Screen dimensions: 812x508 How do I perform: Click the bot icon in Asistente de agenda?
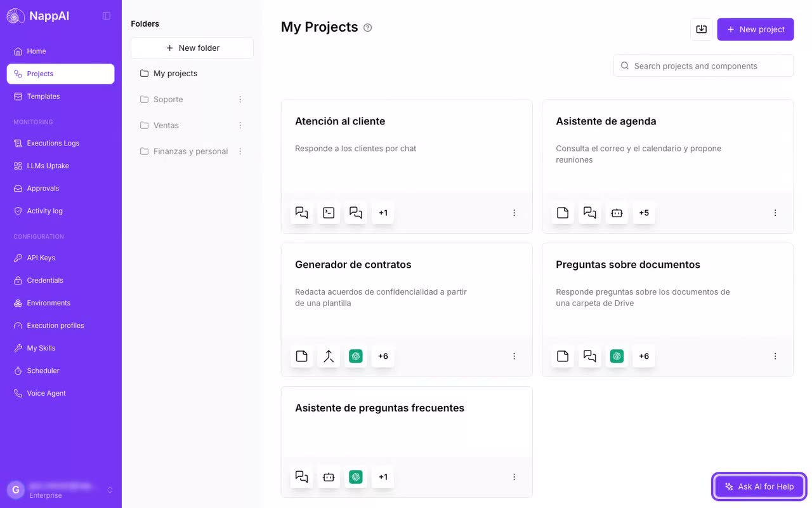point(617,213)
